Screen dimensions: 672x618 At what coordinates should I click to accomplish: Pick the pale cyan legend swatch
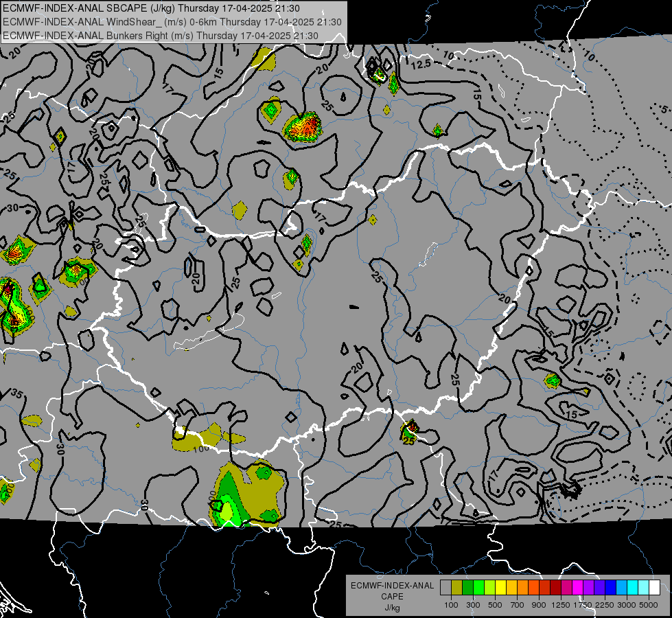643,587
